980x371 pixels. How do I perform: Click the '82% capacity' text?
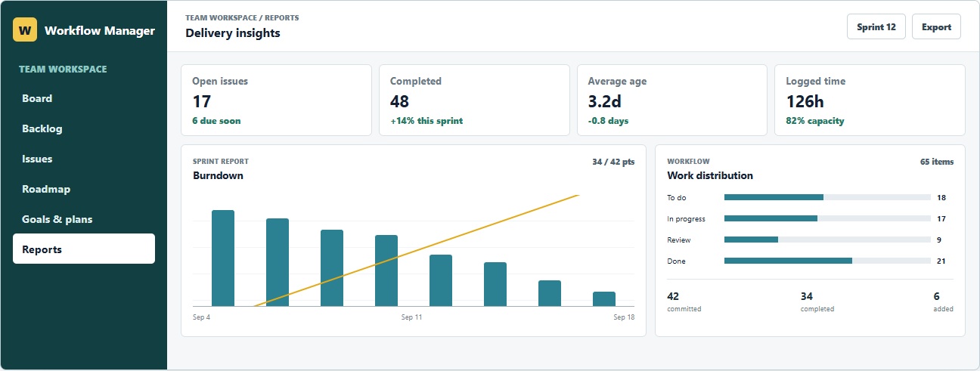815,121
